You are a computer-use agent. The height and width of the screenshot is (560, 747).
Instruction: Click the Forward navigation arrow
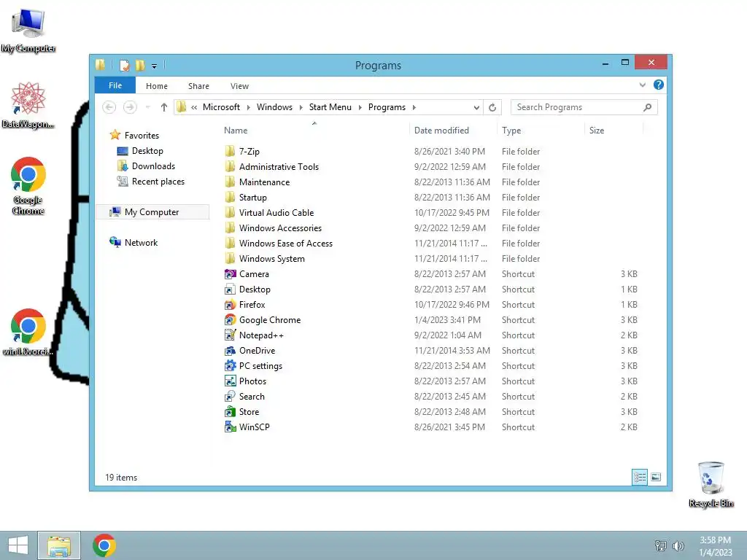[130, 107]
